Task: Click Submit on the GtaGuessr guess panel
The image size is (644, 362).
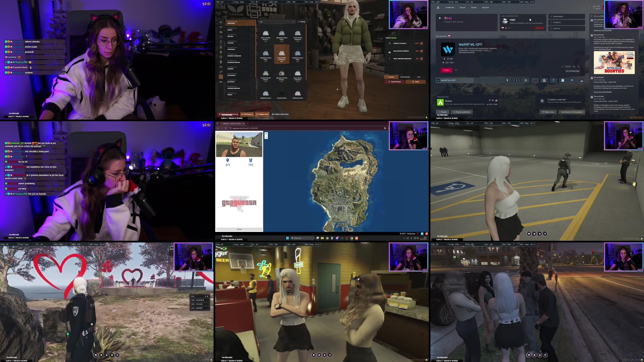Action: [239, 229]
